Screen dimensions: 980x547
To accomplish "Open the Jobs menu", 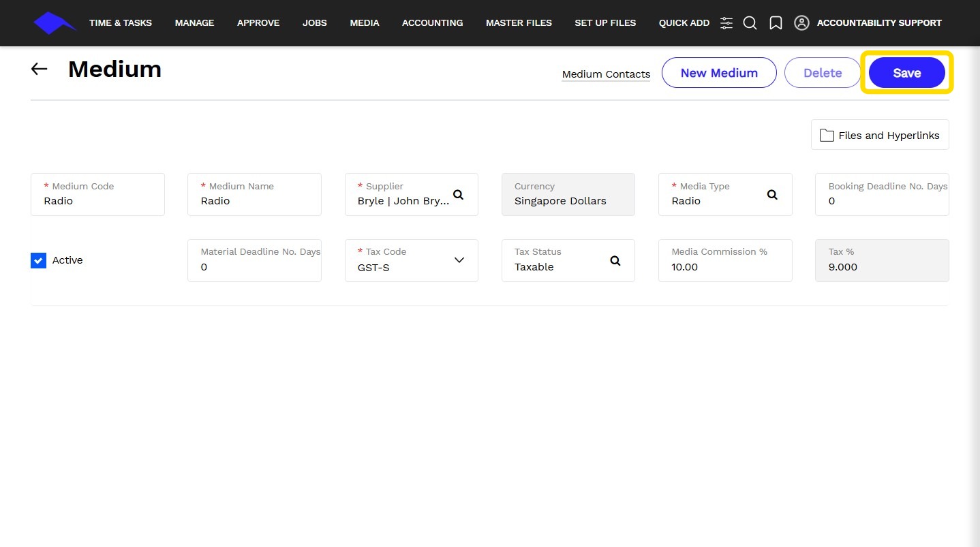I will pyautogui.click(x=315, y=22).
